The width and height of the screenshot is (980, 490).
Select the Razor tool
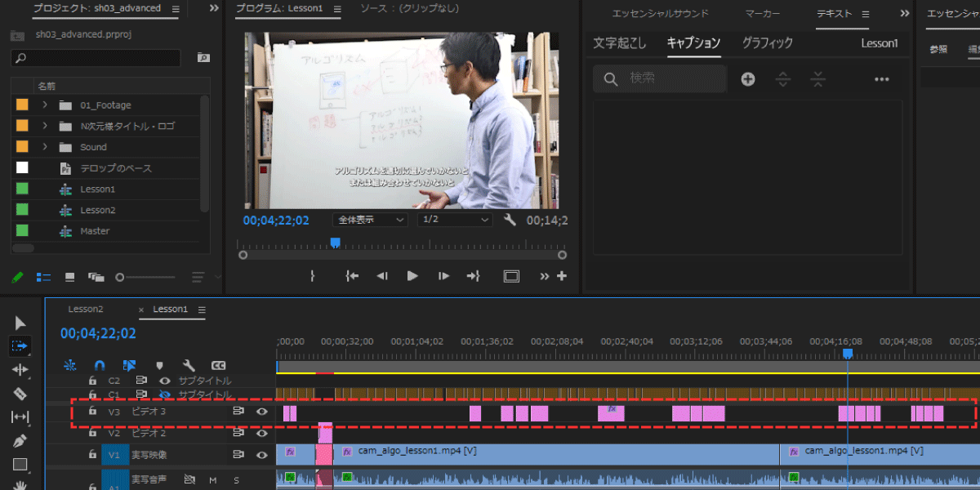[x=20, y=394]
